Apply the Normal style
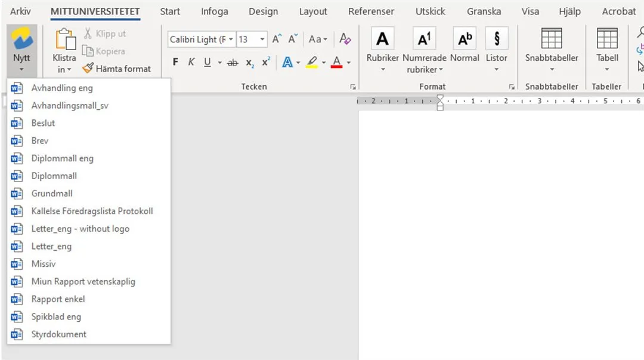 [465, 39]
